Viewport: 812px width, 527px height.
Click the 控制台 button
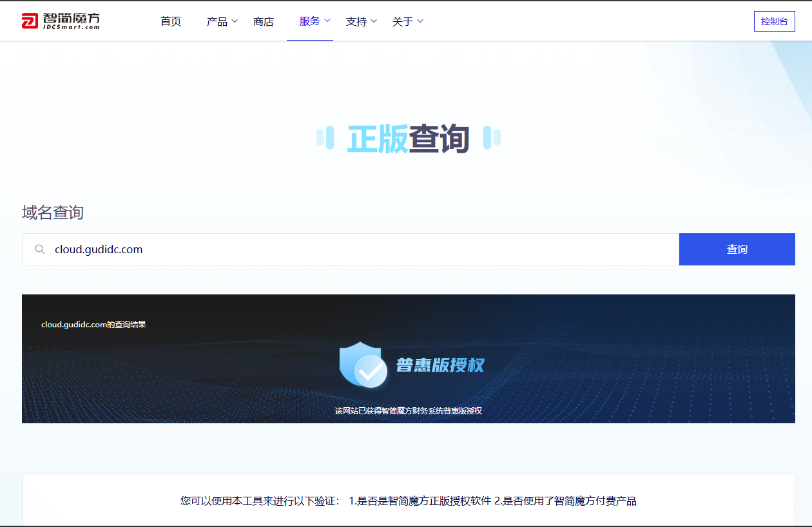775,21
